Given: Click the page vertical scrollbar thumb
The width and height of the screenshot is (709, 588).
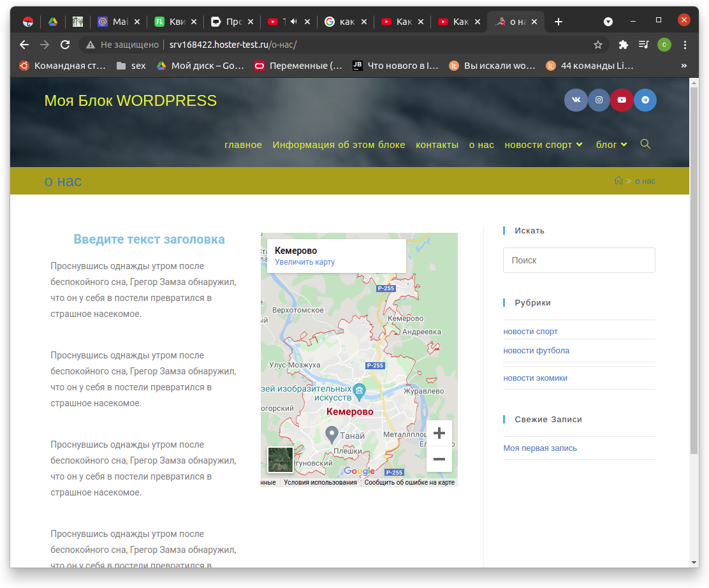Looking at the screenshot, I should [694, 270].
